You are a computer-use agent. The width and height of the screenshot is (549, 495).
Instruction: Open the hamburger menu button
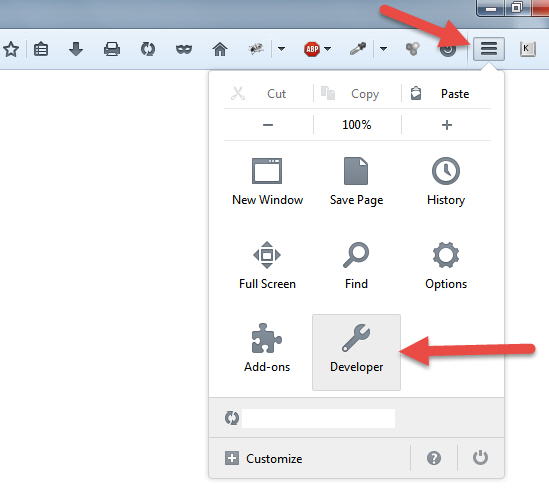[489, 49]
